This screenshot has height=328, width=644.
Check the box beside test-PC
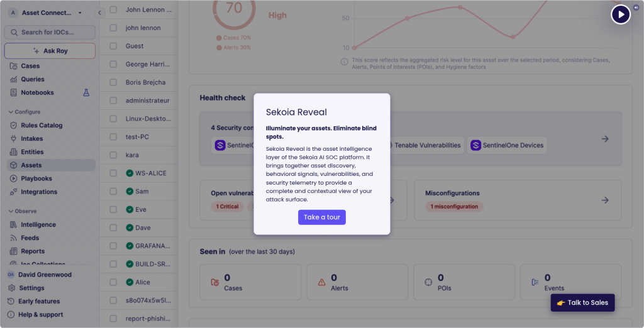(113, 136)
